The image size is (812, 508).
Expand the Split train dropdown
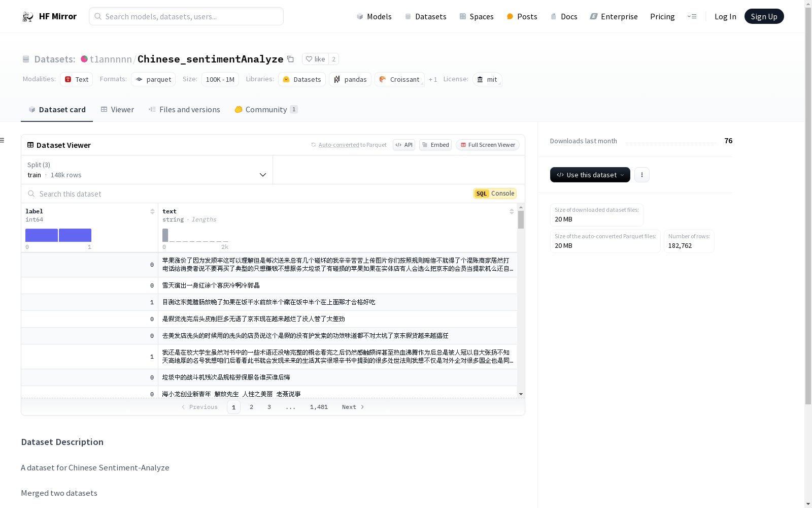(147, 170)
